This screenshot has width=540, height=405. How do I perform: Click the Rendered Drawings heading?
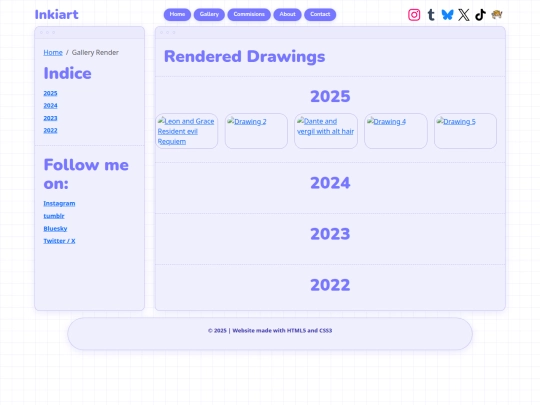pos(244,56)
